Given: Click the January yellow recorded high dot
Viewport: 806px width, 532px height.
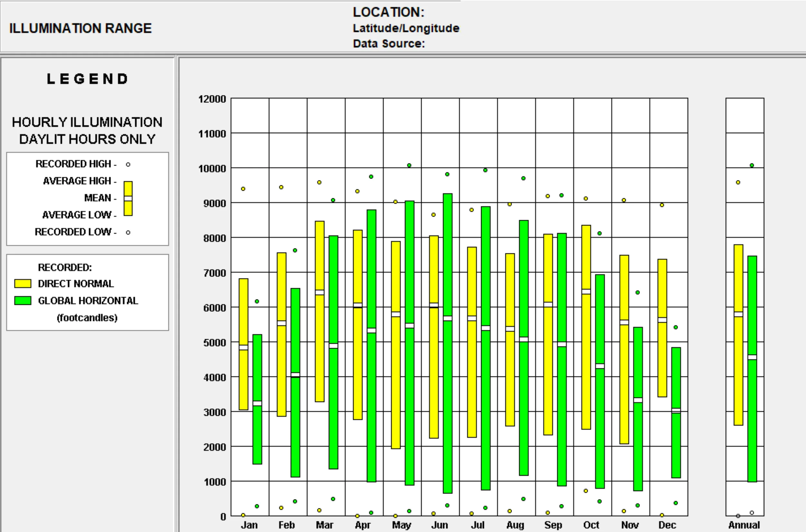Looking at the screenshot, I should pyautogui.click(x=243, y=189).
